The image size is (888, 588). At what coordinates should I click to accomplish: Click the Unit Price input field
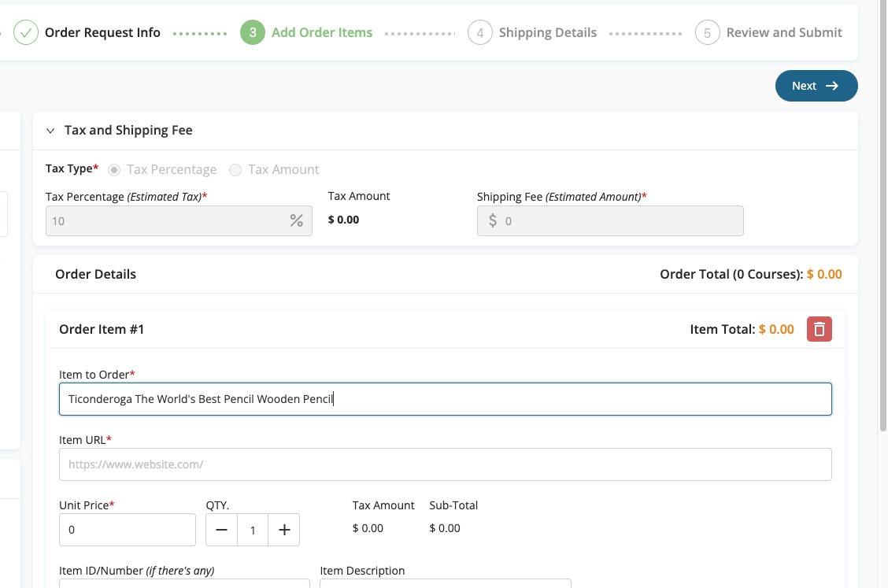click(128, 530)
